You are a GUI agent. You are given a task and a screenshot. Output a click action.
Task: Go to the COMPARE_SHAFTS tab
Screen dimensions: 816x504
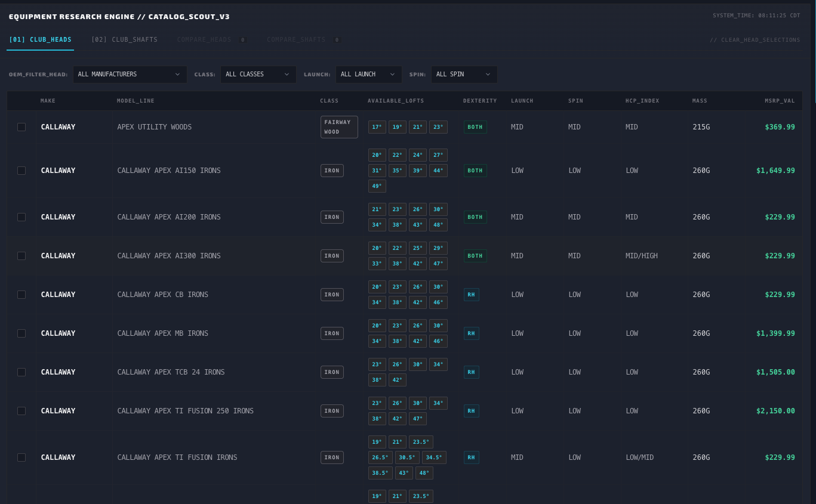tap(304, 40)
